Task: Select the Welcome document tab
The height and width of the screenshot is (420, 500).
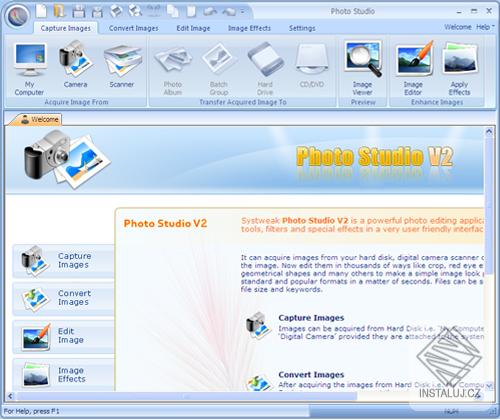Action: [x=35, y=120]
